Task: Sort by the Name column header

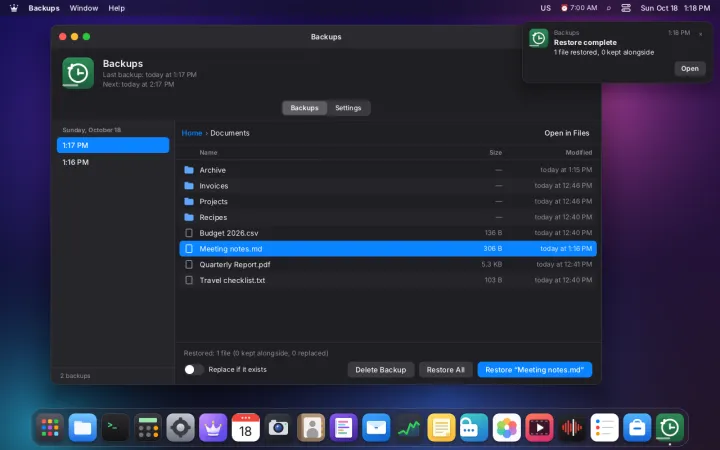Action: (208, 152)
